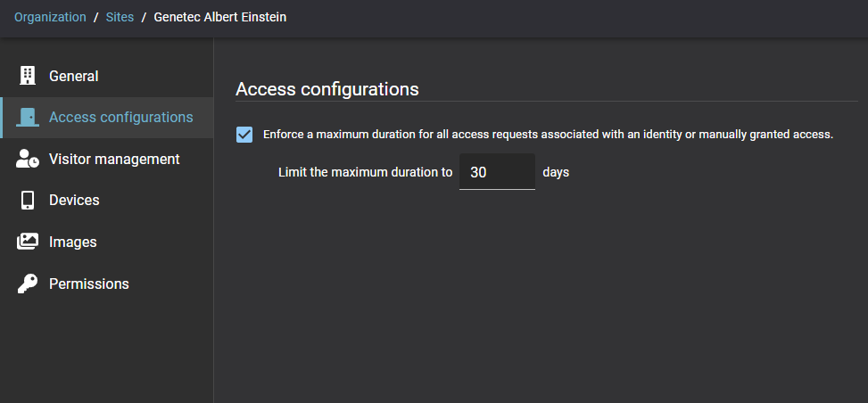This screenshot has height=403, width=868.
Task: Click the enforce maximum duration label text
Action: pyautogui.click(x=548, y=135)
